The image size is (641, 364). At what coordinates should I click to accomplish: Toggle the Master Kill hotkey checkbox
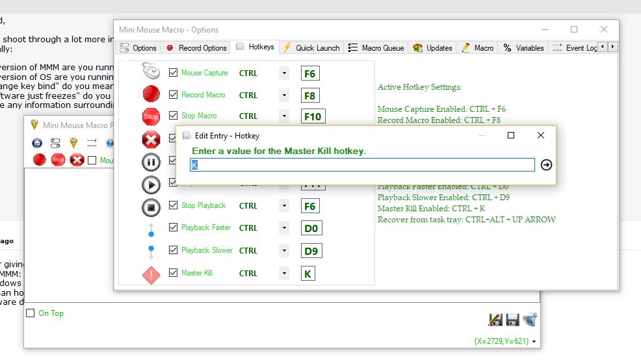pyautogui.click(x=174, y=272)
